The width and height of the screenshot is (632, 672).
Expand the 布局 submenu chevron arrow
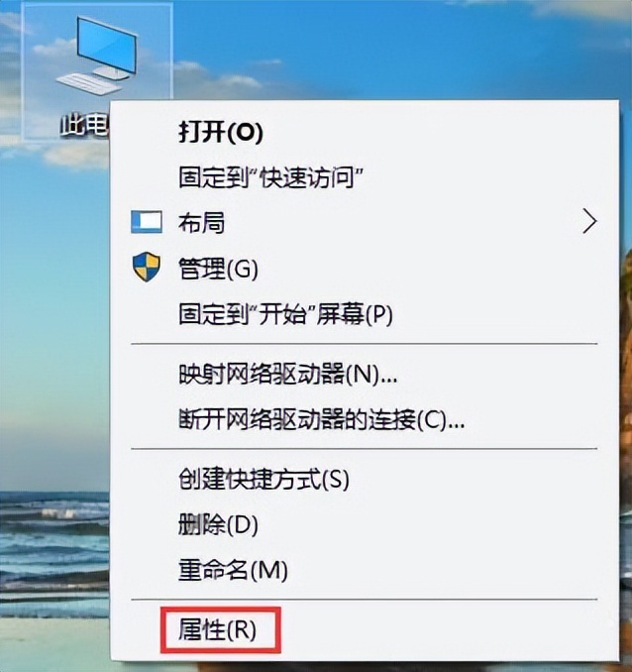pyautogui.click(x=589, y=222)
